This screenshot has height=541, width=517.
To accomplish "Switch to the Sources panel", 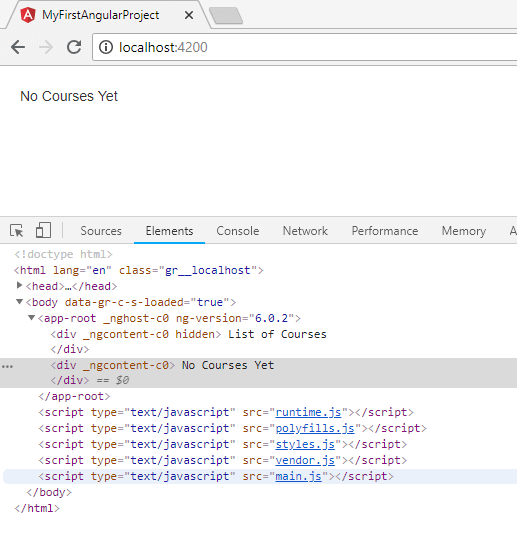I will click(x=101, y=231).
